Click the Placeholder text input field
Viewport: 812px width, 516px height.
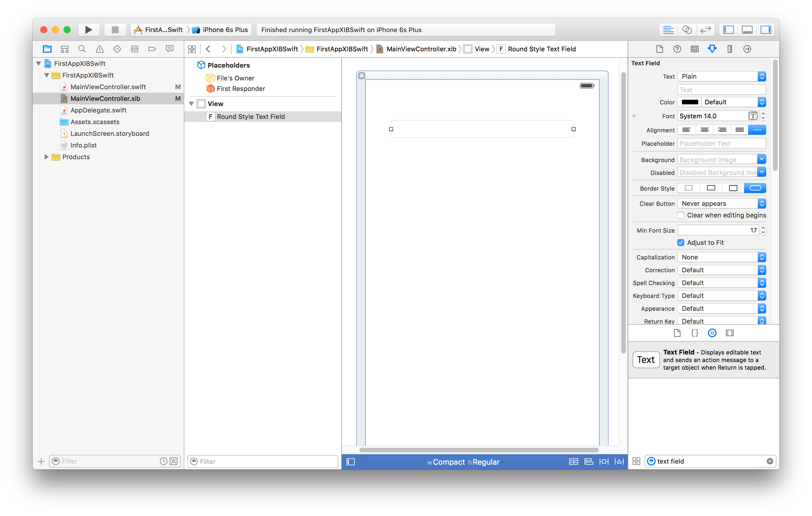point(722,144)
